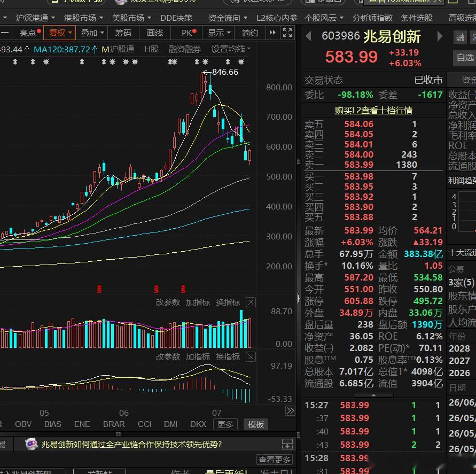Click the 846.66 high price label
Image resolution: width=476 pixels, height=474 pixels.
(225, 72)
